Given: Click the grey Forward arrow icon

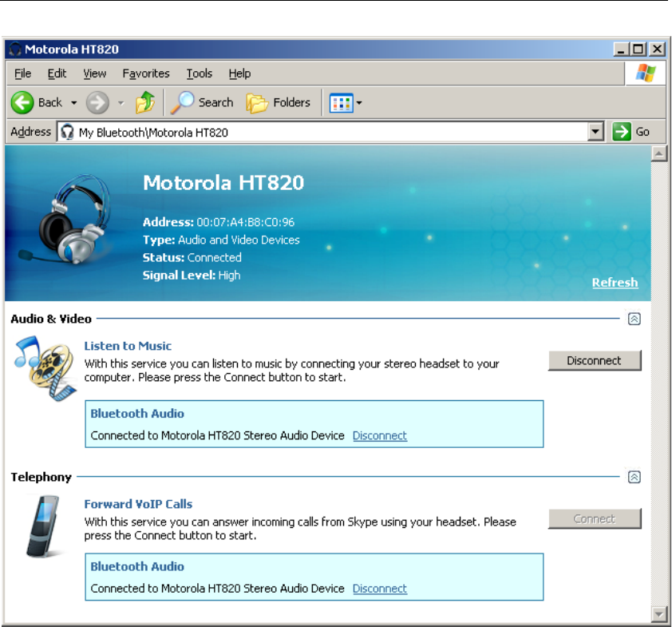Looking at the screenshot, I should pos(97,103).
